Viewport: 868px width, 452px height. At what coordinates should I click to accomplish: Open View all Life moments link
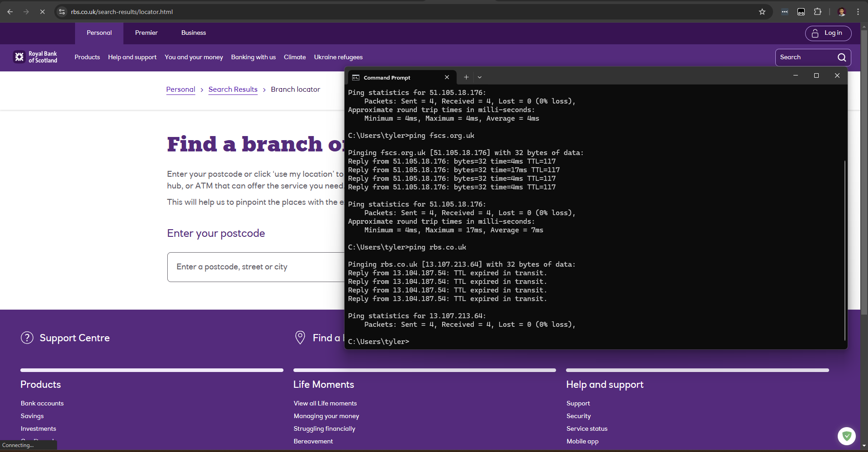[x=325, y=403]
